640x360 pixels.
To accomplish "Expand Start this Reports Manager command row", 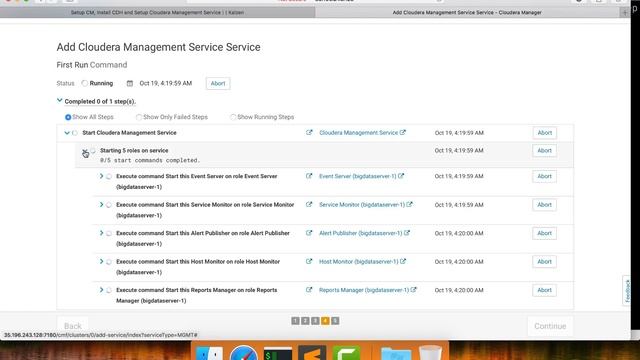I will click(101, 290).
